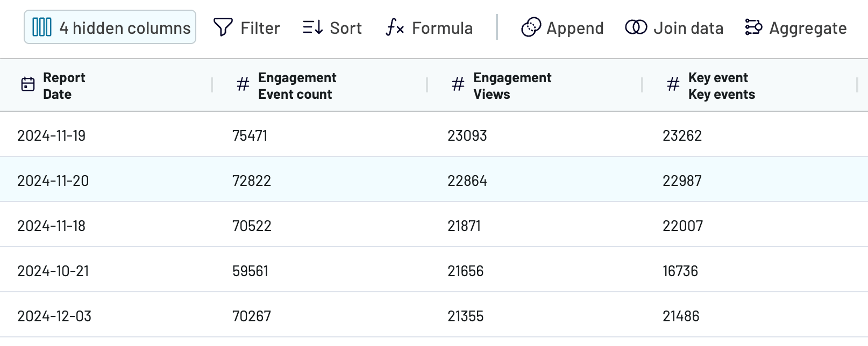
Task: Select the Report Date column header
Action: pyautogui.click(x=64, y=86)
